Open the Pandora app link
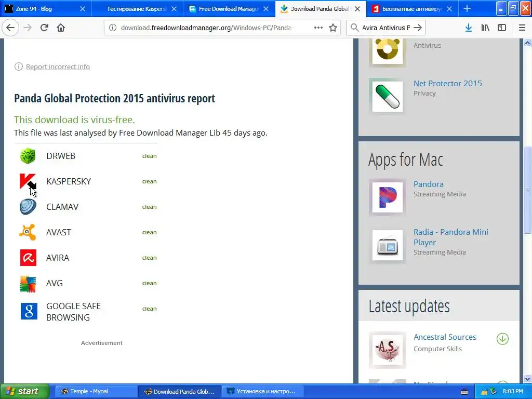Viewport: 532px width, 399px height. click(x=429, y=184)
